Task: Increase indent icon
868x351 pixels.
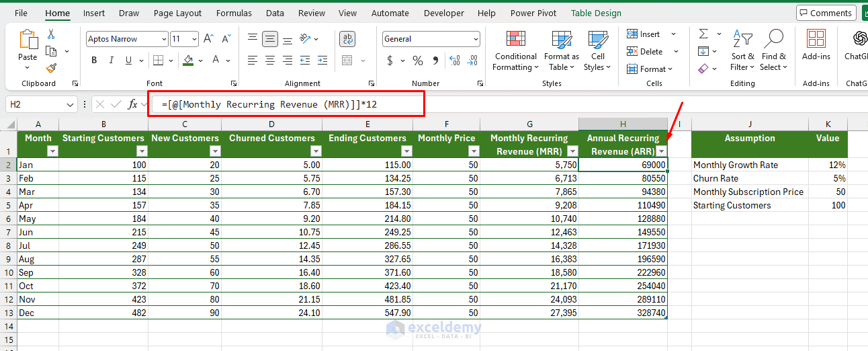Action: tap(323, 61)
